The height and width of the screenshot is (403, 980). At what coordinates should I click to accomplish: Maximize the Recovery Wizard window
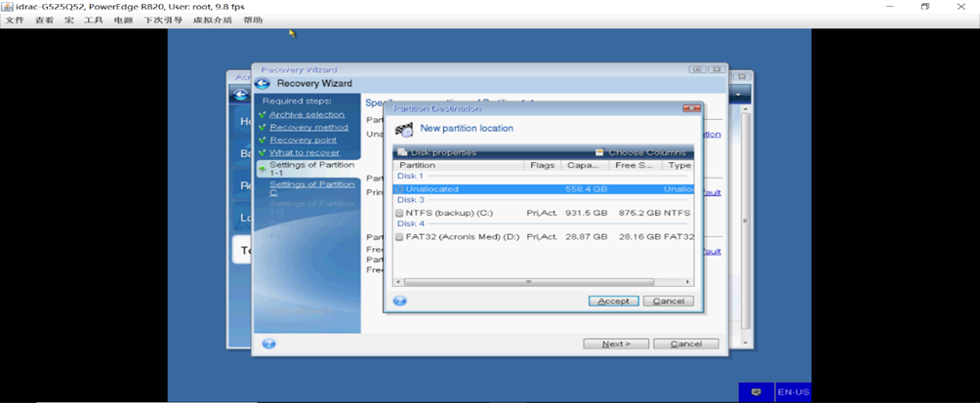[698, 69]
